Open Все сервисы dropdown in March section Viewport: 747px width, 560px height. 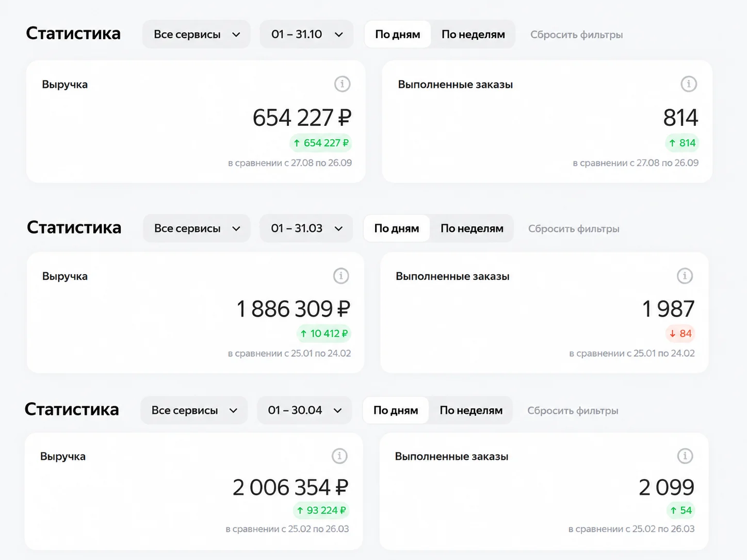pyautogui.click(x=197, y=228)
